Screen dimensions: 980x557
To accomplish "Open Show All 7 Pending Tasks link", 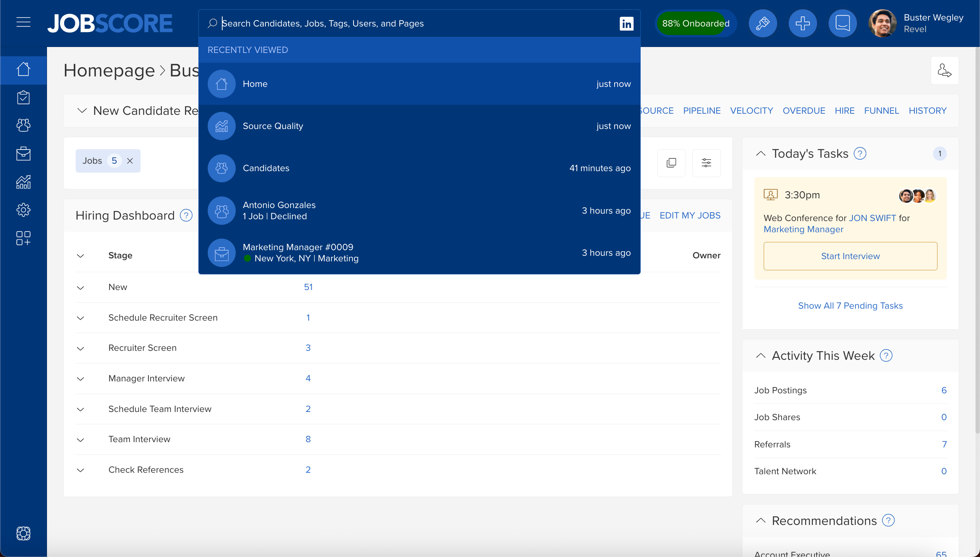I will (850, 306).
